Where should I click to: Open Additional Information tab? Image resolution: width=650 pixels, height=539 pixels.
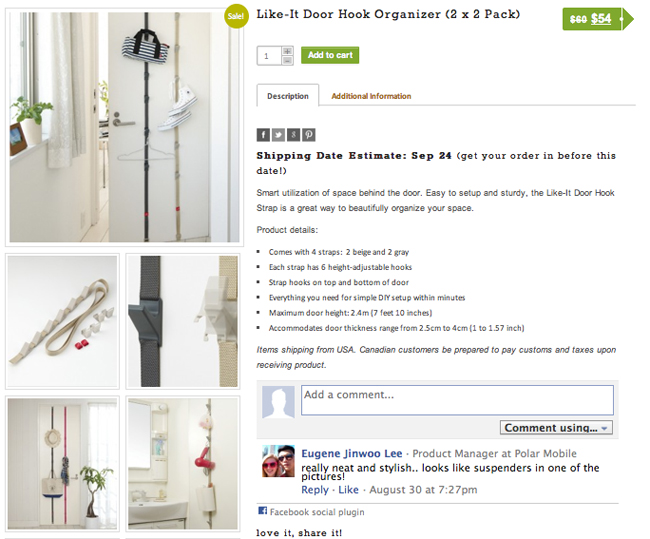(x=371, y=96)
